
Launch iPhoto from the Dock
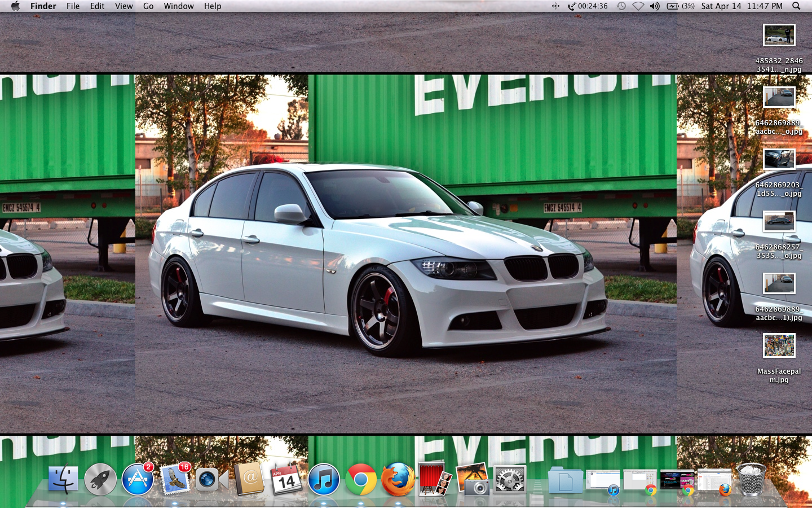[473, 479]
